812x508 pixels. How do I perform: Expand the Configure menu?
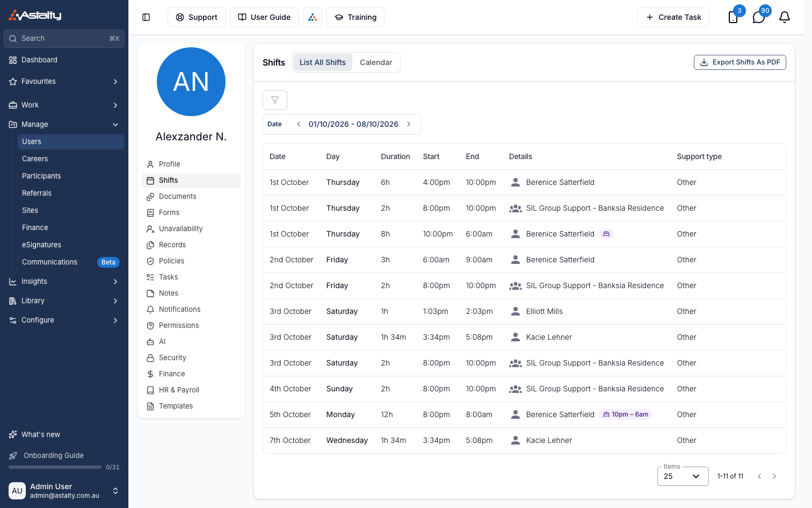64,320
